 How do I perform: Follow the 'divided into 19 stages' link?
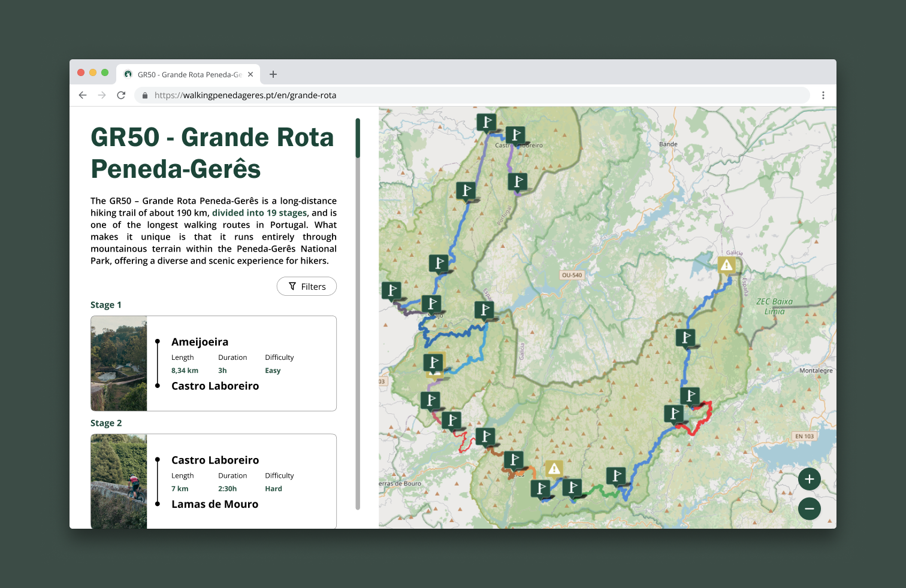(259, 213)
